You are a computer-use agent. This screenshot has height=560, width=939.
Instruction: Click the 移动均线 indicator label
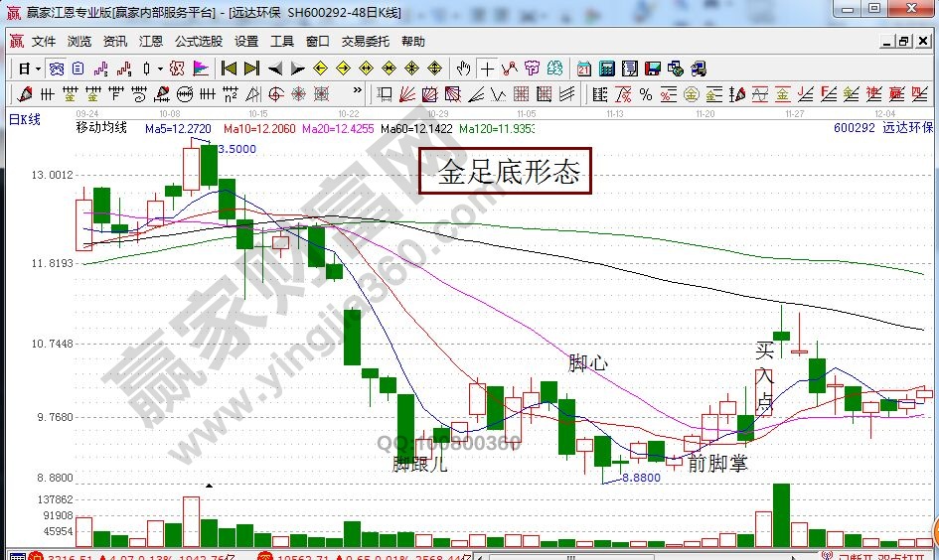pos(102,128)
